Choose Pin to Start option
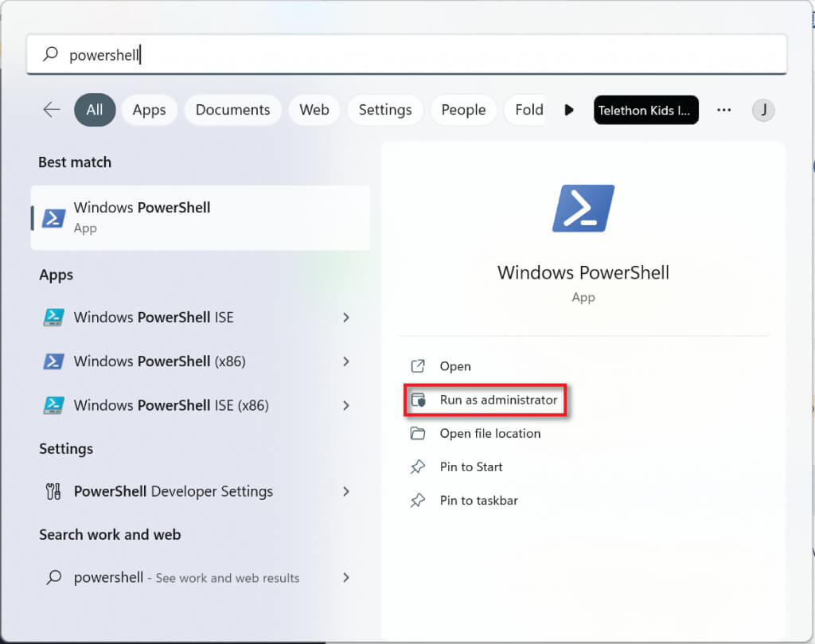This screenshot has height=644, width=815. click(x=470, y=466)
